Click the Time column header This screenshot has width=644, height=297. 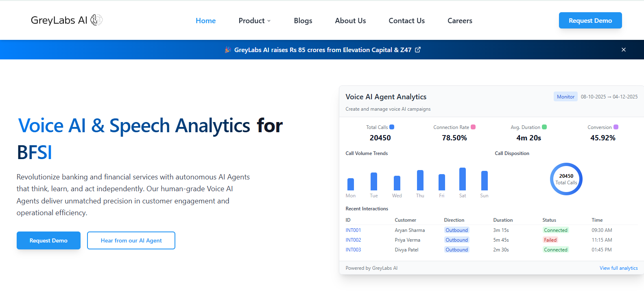(x=597, y=220)
